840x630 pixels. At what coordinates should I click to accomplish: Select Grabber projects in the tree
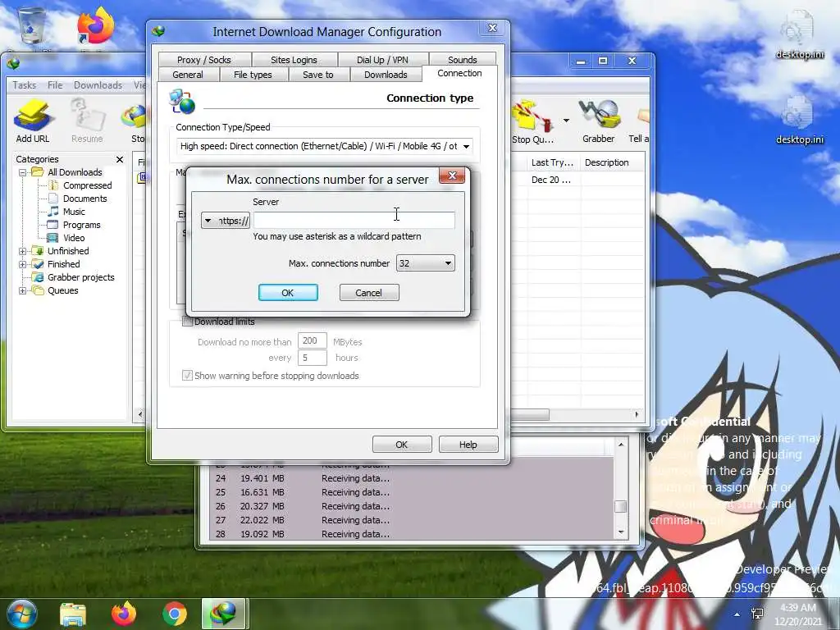tap(81, 277)
